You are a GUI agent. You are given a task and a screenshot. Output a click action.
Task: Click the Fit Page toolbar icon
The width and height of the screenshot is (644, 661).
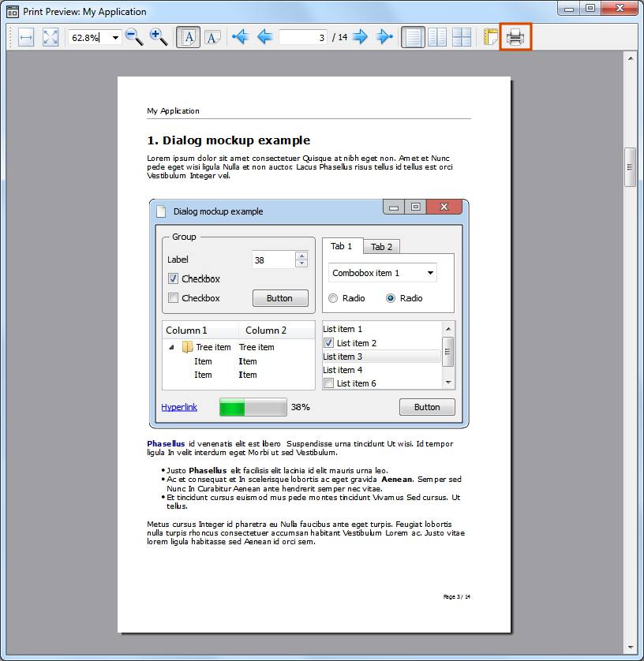pos(51,38)
